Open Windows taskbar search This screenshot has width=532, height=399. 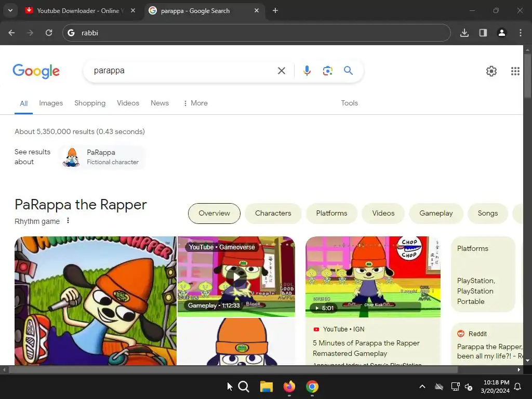tap(244, 387)
